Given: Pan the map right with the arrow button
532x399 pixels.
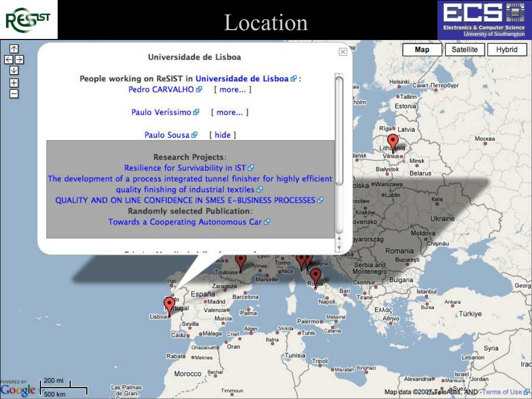Looking at the screenshot, I should [19, 60].
